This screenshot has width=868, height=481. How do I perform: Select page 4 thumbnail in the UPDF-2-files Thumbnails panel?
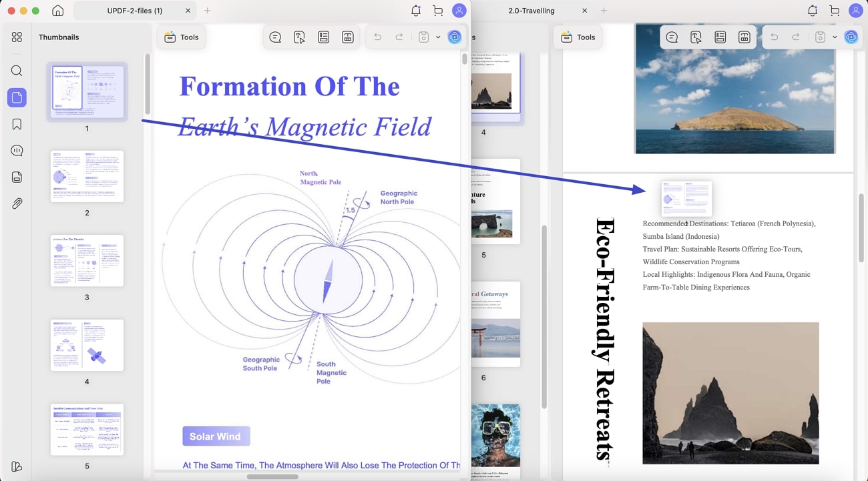pyautogui.click(x=87, y=345)
